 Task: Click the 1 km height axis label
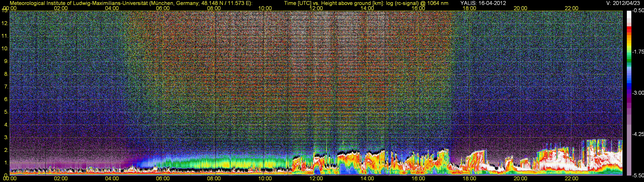6,163
